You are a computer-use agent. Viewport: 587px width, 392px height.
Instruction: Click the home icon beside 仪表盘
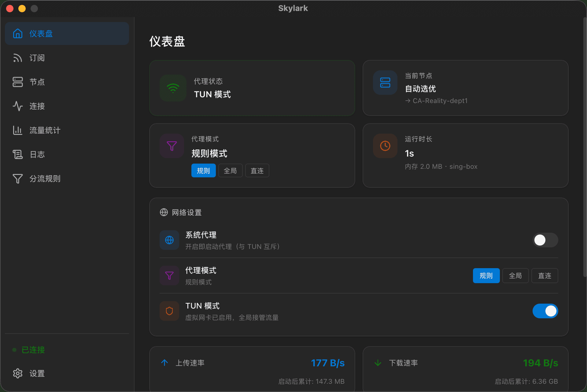[x=18, y=34]
